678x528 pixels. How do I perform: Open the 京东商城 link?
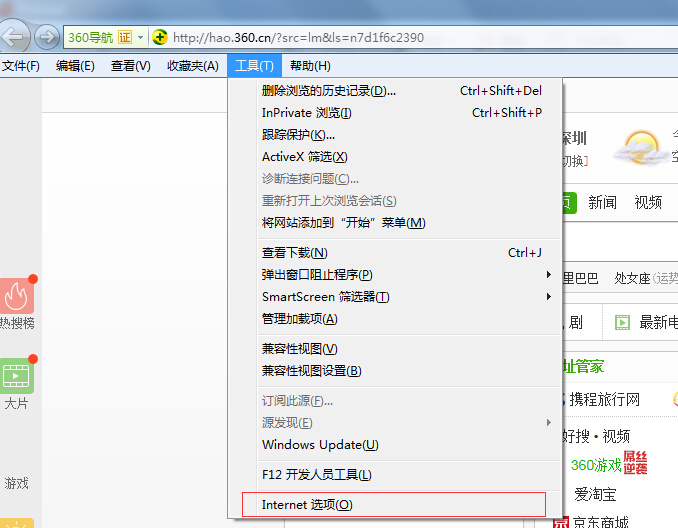point(600,522)
